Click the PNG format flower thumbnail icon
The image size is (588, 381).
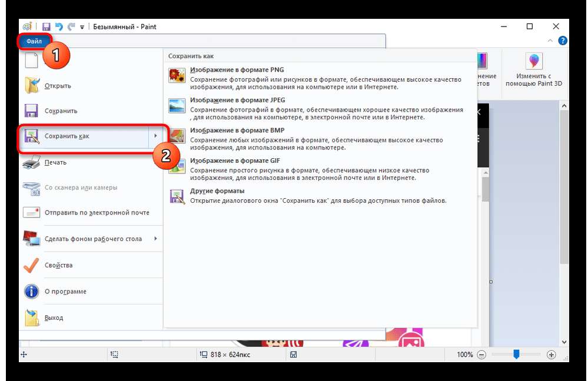[177, 75]
